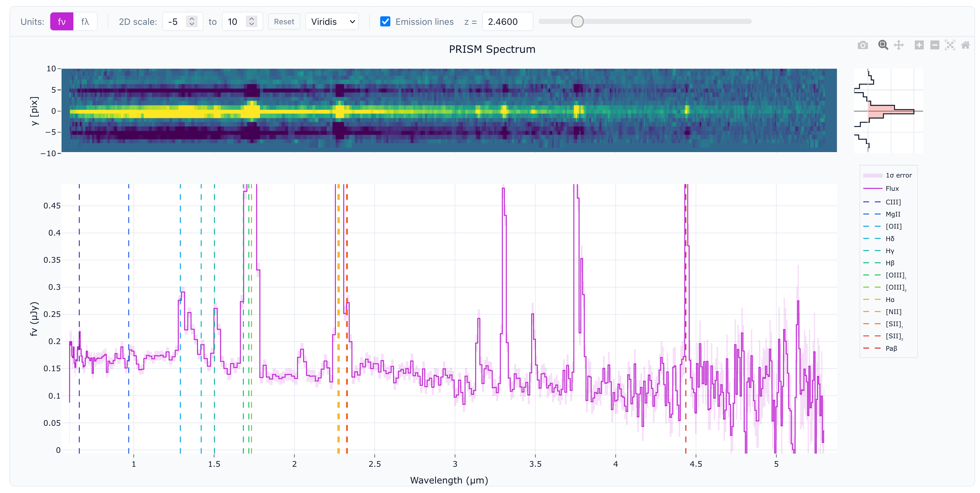
Task: Activate the box zoom tool
Action: (884, 45)
